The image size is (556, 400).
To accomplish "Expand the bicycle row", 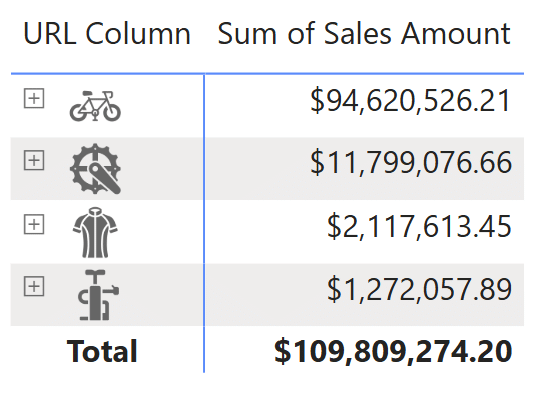I will point(34,98).
